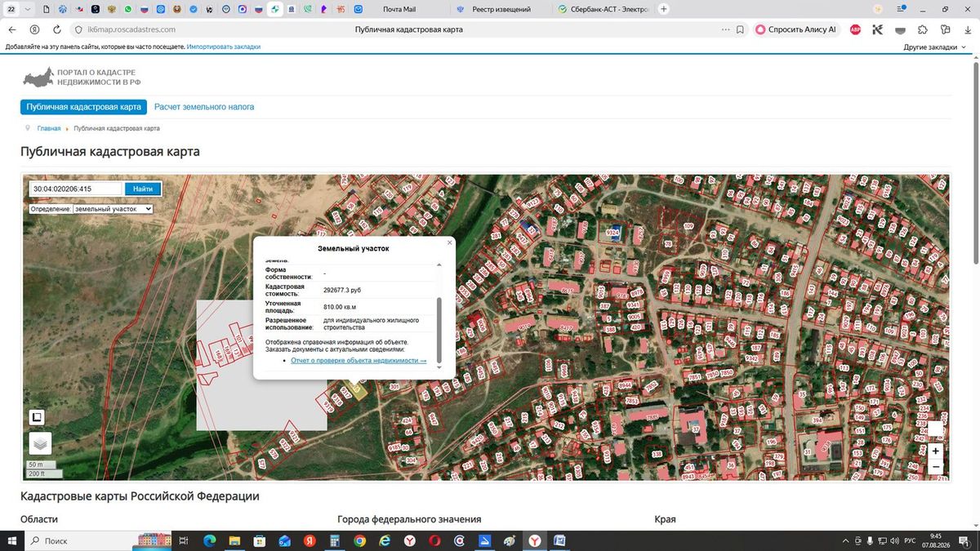980x551 pixels.
Task: Click the Области heading
Action: click(x=39, y=519)
